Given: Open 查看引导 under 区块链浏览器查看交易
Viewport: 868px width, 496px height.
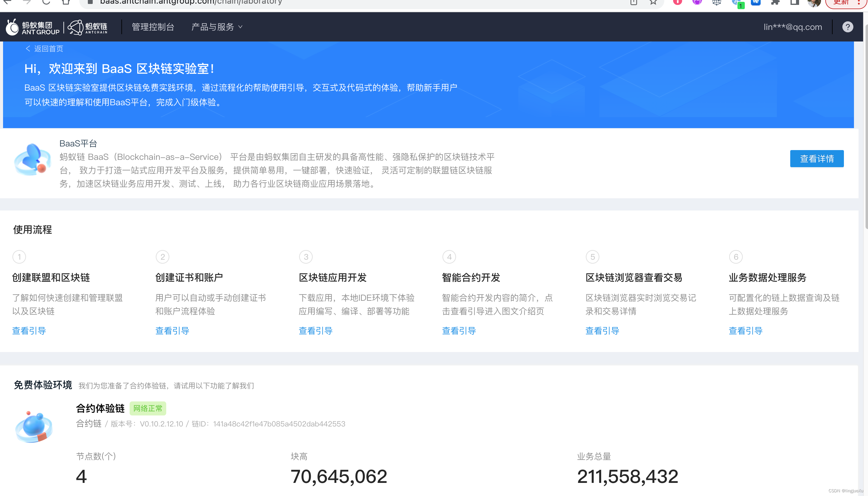Looking at the screenshot, I should (602, 331).
